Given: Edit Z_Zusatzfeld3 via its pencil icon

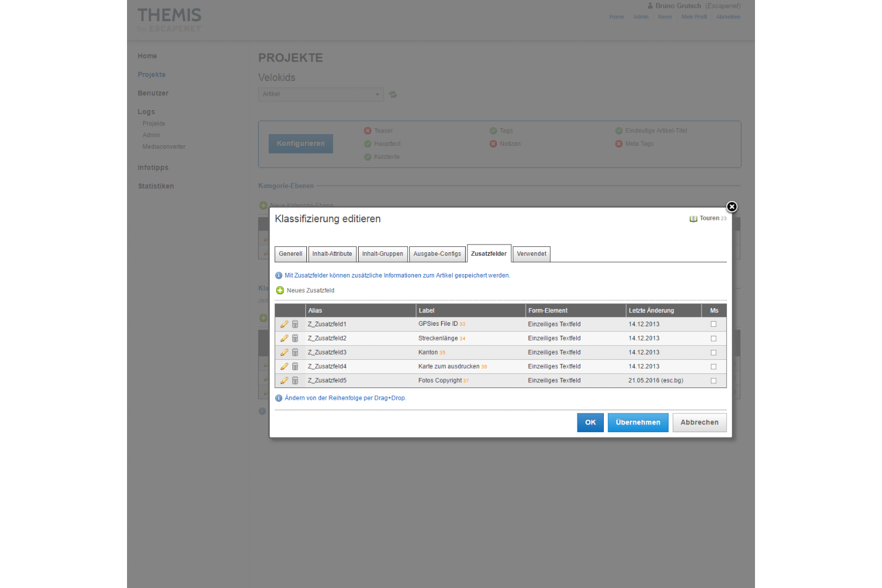Looking at the screenshot, I should pos(284,353).
